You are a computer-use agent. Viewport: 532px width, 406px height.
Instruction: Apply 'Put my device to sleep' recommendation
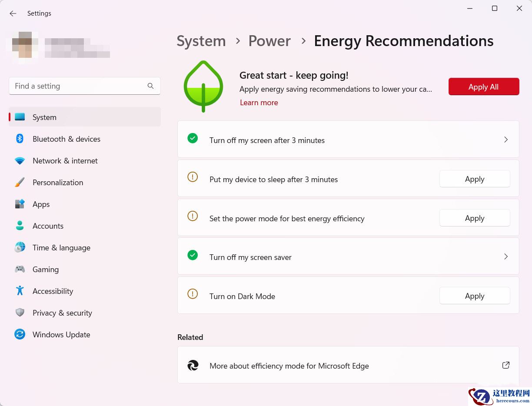[x=475, y=179]
